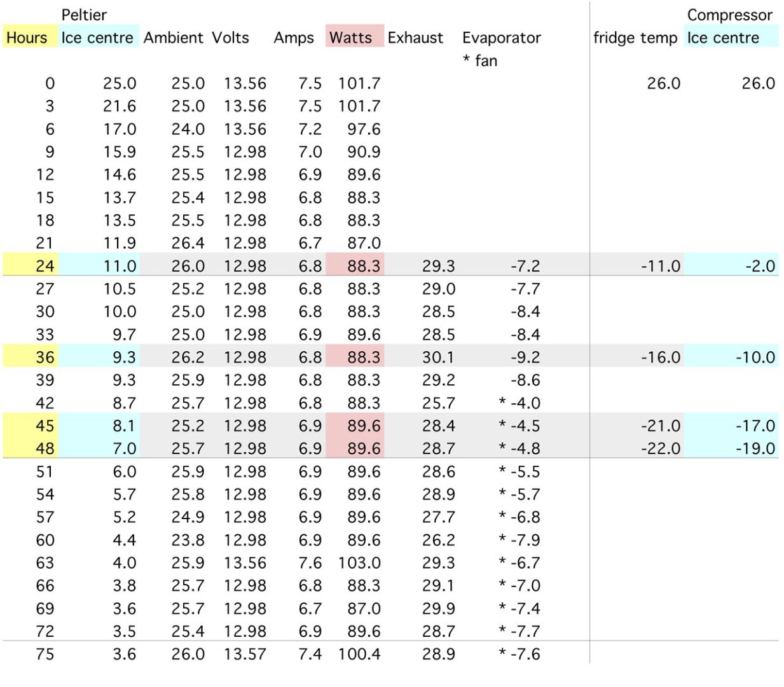Select the -19.0 compressor ice centre cell
The image size is (784, 687).
click(755, 448)
